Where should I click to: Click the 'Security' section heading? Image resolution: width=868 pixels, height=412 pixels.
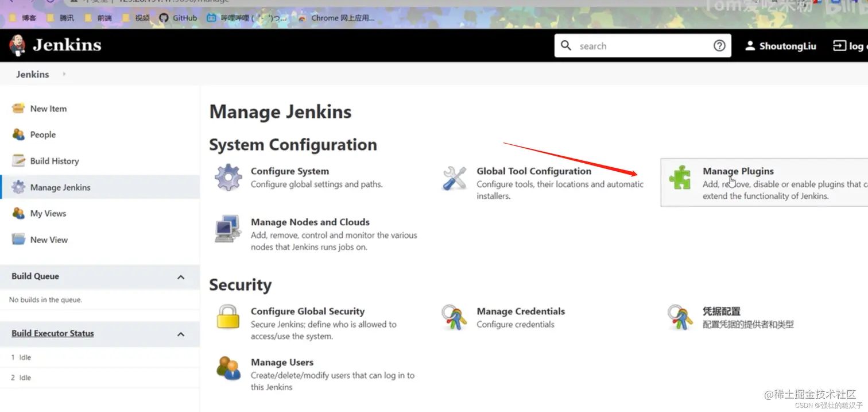pyautogui.click(x=240, y=285)
